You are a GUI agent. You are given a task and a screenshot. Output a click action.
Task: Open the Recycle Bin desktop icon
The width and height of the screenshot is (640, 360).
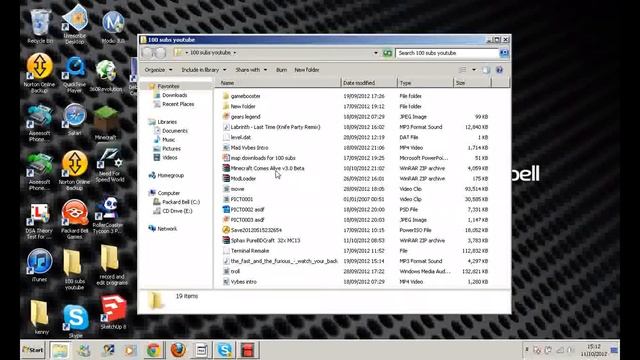tap(40, 27)
